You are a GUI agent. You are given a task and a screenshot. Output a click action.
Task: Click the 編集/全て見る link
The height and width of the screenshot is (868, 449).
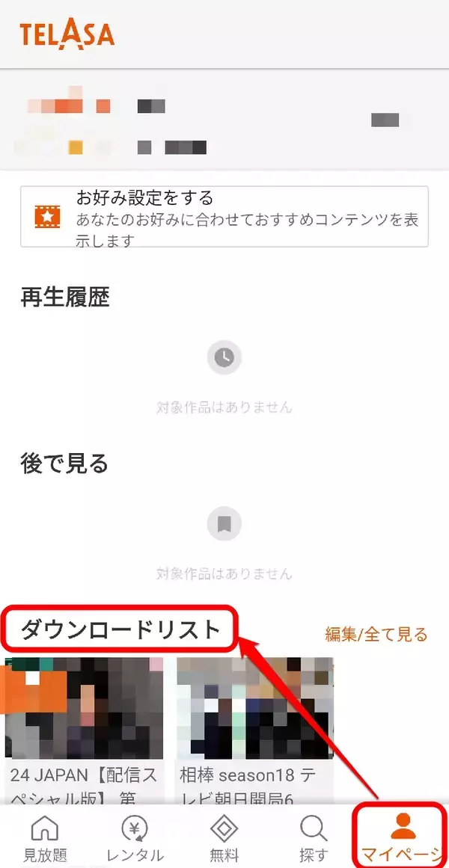pyautogui.click(x=376, y=635)
